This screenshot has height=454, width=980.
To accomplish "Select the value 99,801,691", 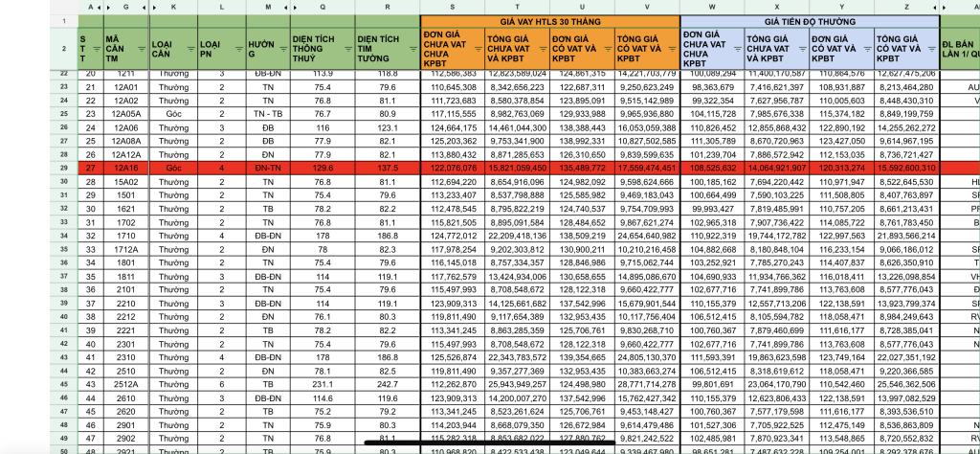I will [712, 385].
